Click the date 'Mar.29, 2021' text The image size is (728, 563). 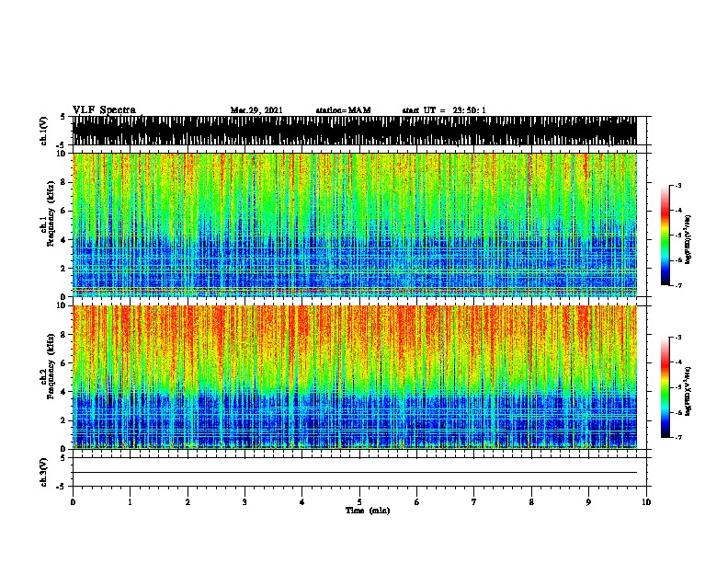tap(256, 110)
